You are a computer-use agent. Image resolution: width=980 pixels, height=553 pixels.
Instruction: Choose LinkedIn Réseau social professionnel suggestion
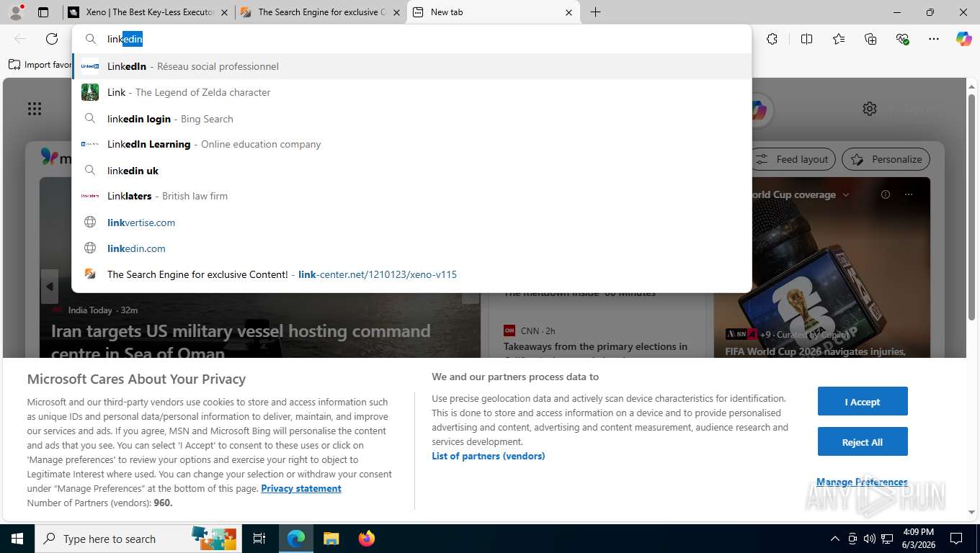411,66
